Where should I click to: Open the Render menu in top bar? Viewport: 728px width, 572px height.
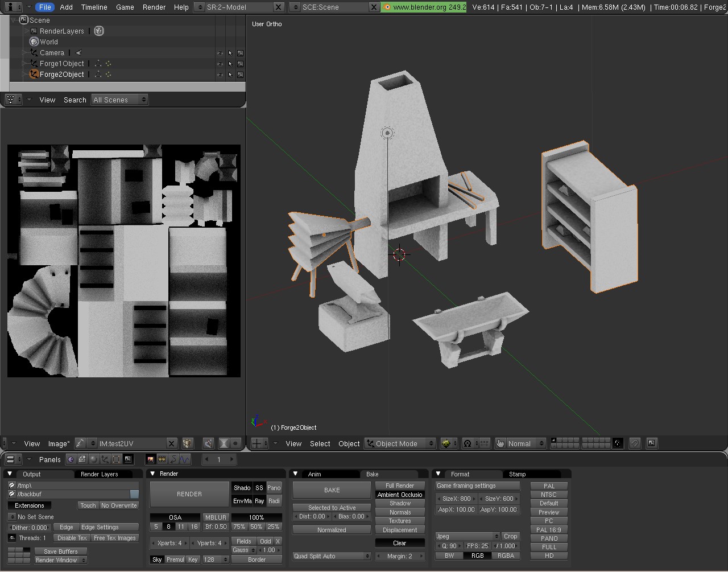pos(154,7)
